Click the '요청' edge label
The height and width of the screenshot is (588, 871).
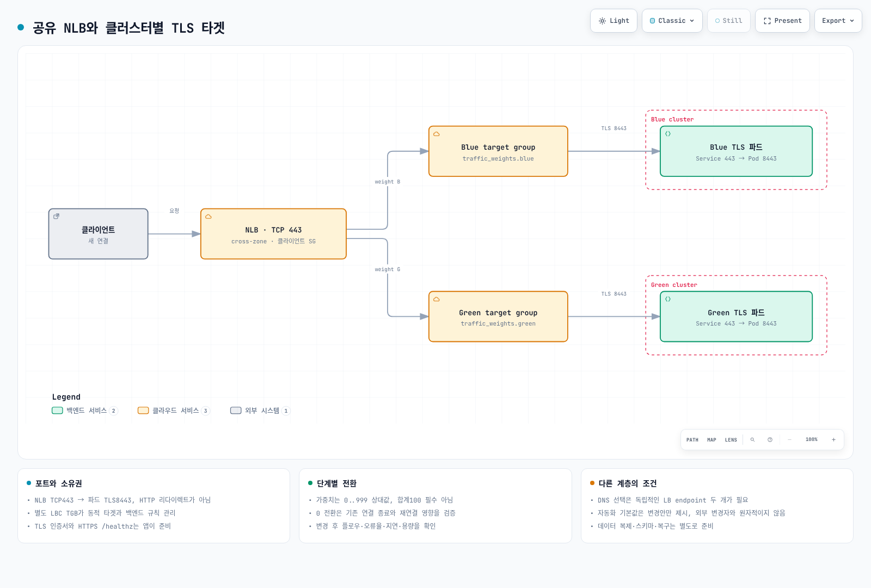(x=174, y=211)
